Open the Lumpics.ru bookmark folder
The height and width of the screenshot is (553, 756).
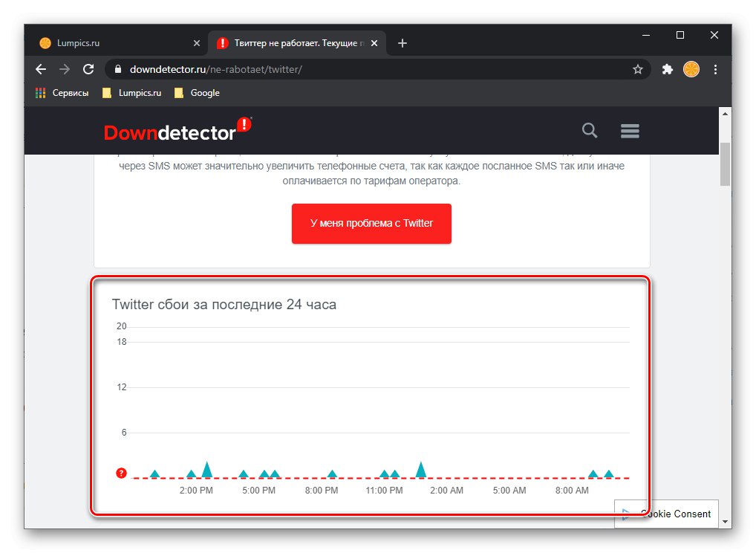pyautogui.click(x=131, y=93)
